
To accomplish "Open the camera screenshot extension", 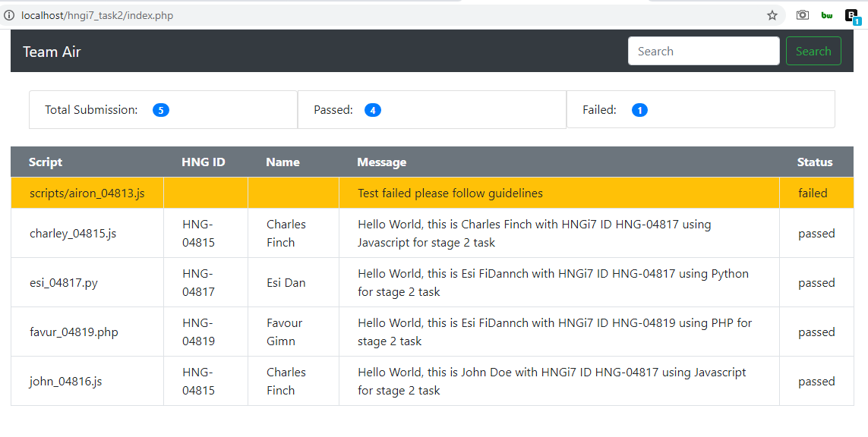I will click(x=802, y=14).
